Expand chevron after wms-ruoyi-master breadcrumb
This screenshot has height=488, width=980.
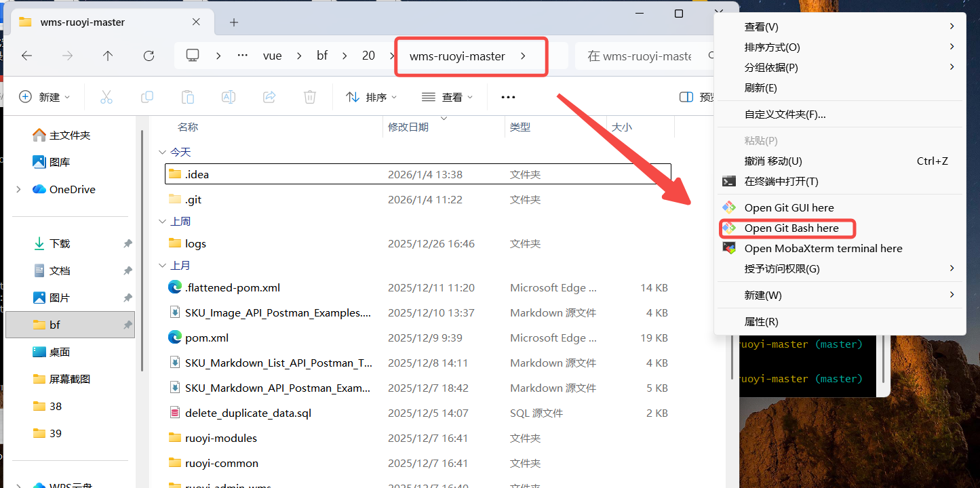tap(523, 56)
